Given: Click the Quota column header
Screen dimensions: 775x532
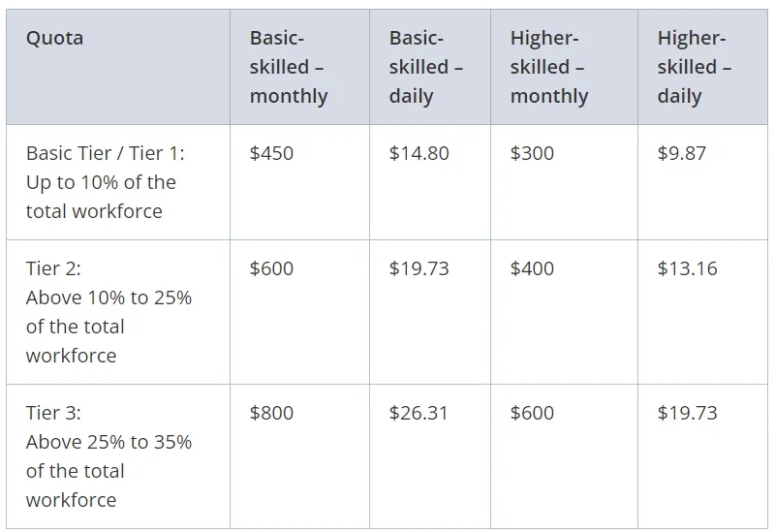Looking at the screenshot, I should click(x=118, y=67).
